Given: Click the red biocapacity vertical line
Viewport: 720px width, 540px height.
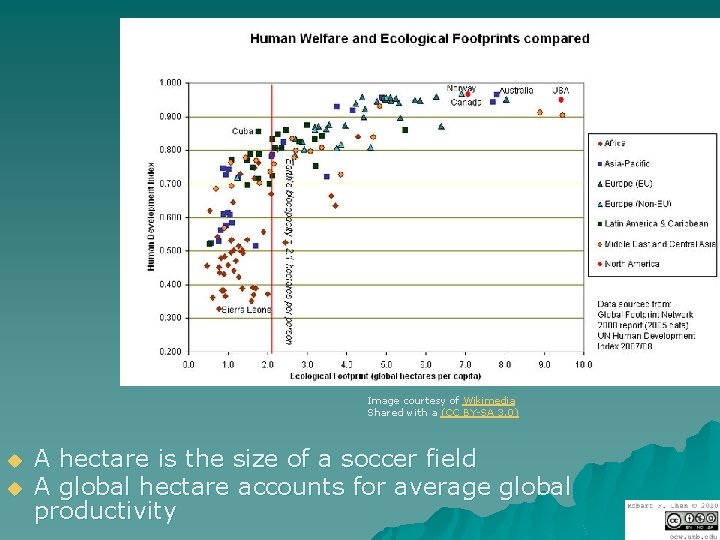Looking at the screenshot, I should coord(271,218).
